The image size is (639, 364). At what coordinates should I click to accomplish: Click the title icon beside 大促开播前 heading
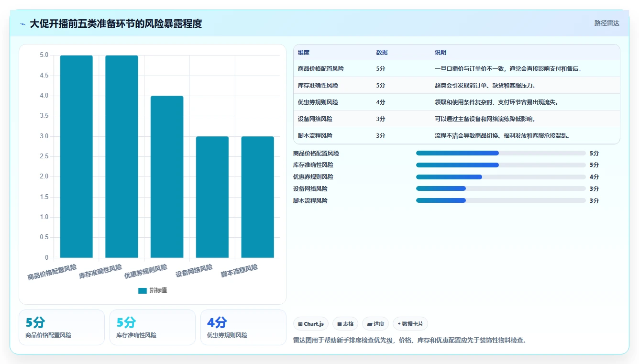click(x=22, y=24)
